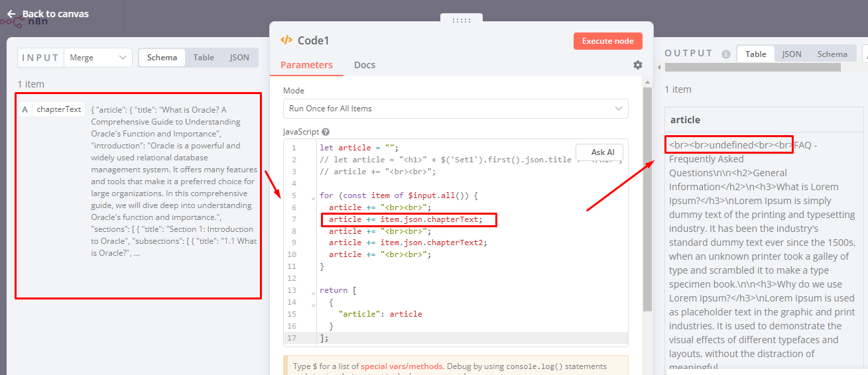
Task: Grab the node panel drag handle dots
Action: point(461,21)
